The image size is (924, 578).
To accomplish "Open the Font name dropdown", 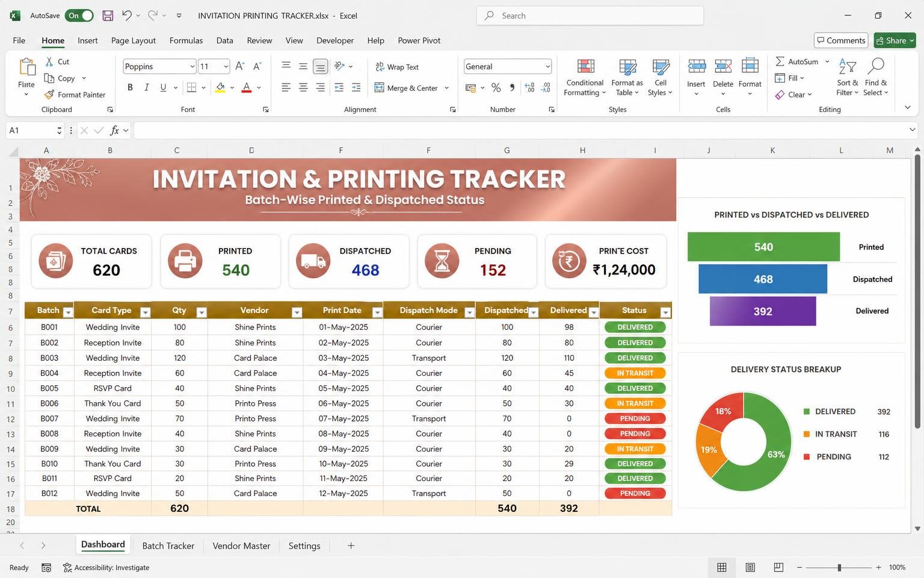I will click(x=192, y=66).
